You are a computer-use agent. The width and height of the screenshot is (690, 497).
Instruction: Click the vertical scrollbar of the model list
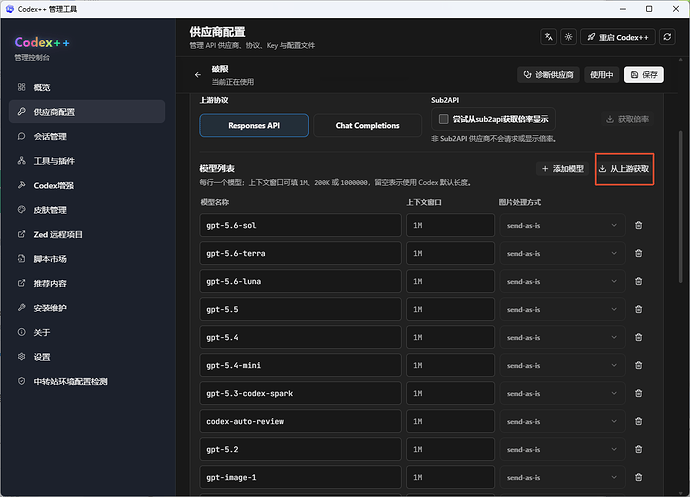[x=680, y=207]
